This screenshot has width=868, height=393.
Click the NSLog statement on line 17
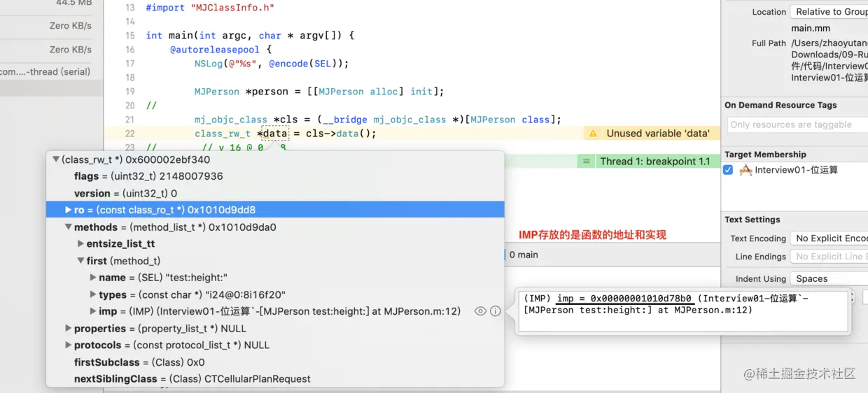(x=272, y=64)
